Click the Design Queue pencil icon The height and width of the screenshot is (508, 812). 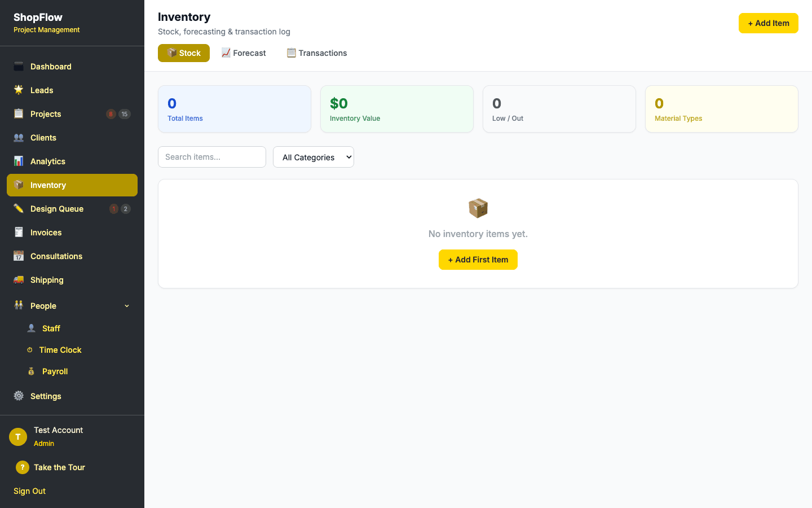tap(19, 209)
